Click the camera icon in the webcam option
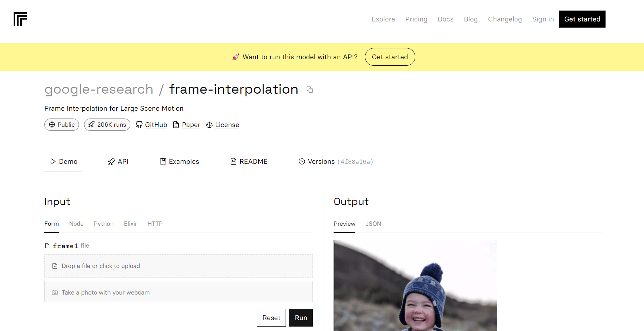The width and height of the screenshot is (644, 331). (x=55, y=292)
